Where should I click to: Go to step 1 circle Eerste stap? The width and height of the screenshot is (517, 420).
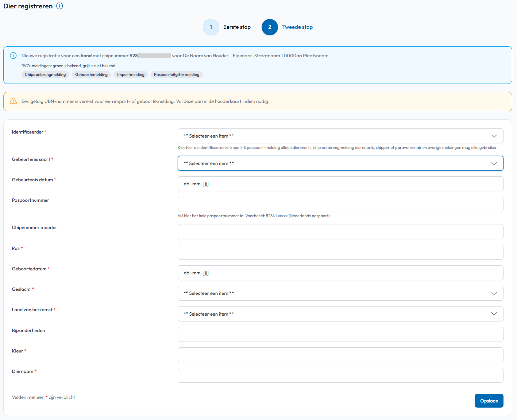[211, 27]
